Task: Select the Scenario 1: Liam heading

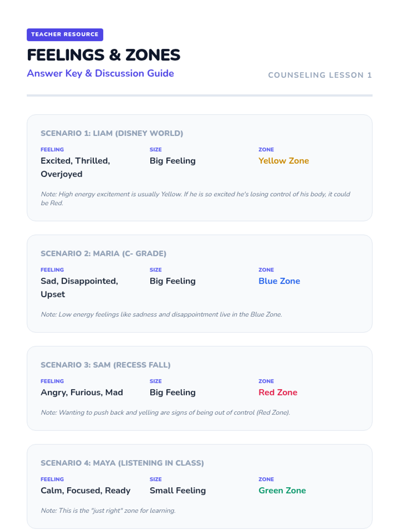Action: pos(112,133)
